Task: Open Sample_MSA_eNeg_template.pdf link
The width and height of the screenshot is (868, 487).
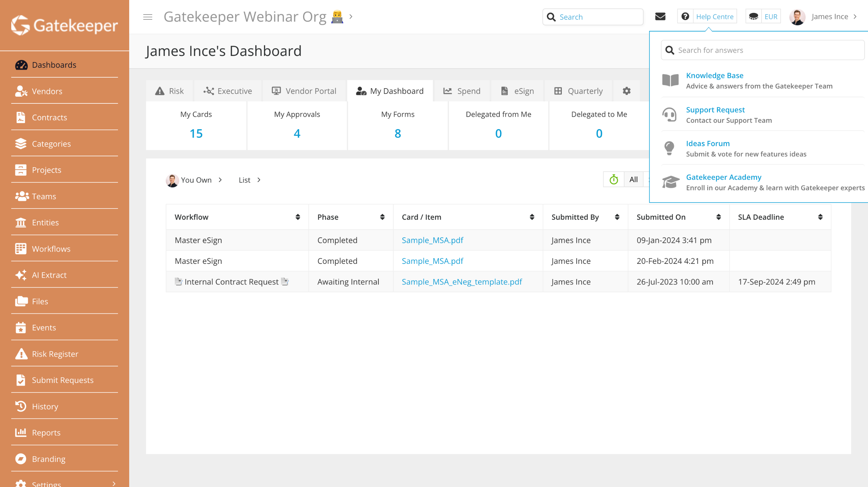Action: click(461, 282)
